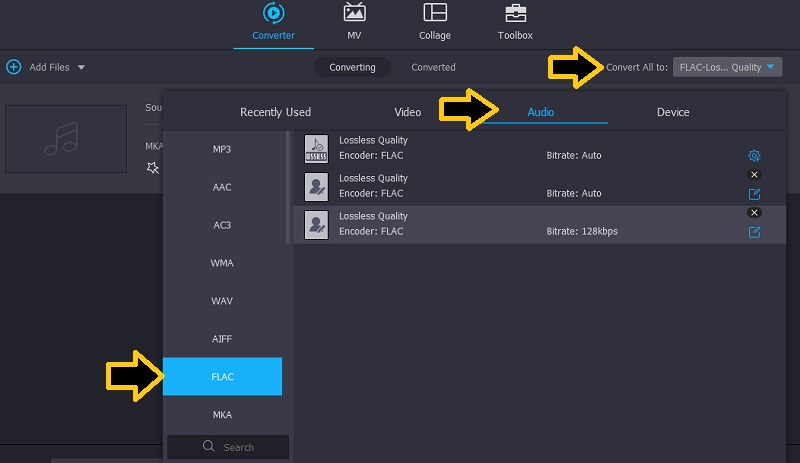Switch to the Video format tab
The width and height of the screenshot is (800, 463).
408,112
